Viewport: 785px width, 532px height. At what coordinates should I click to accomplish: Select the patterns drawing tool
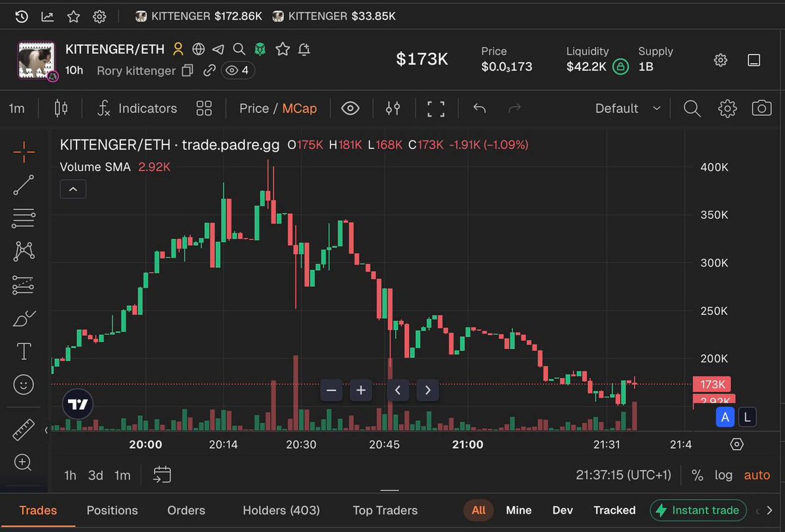pyautogui.click(x=24, y=252)
